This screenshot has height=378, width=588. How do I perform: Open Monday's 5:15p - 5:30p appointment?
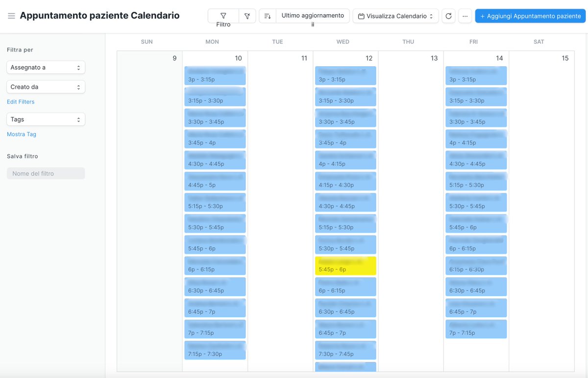[x=215, y=202]
